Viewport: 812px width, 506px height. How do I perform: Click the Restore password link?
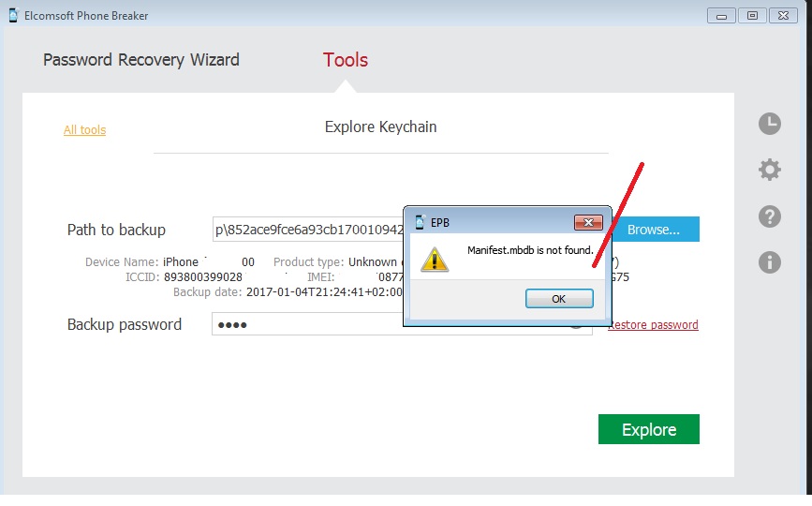(653, 325)
